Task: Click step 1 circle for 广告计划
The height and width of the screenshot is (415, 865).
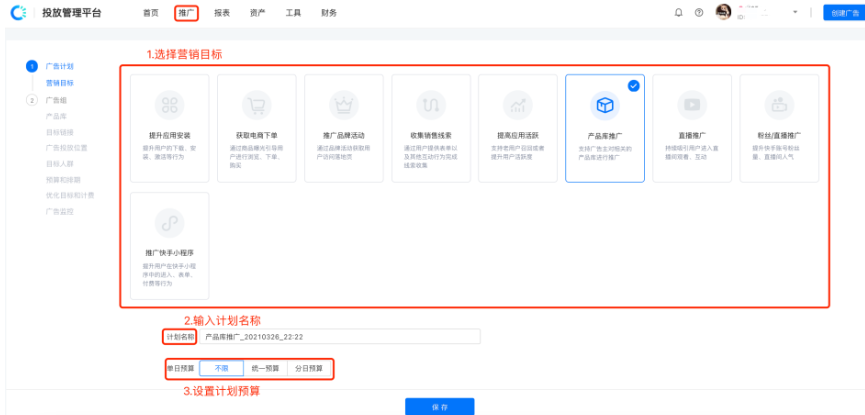Action: pos(31,66)
